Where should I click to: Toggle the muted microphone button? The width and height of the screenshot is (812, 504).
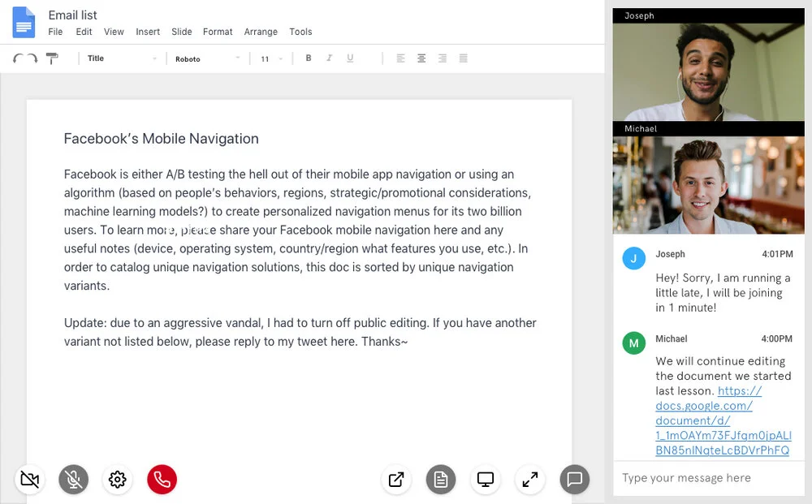point(74,479)
